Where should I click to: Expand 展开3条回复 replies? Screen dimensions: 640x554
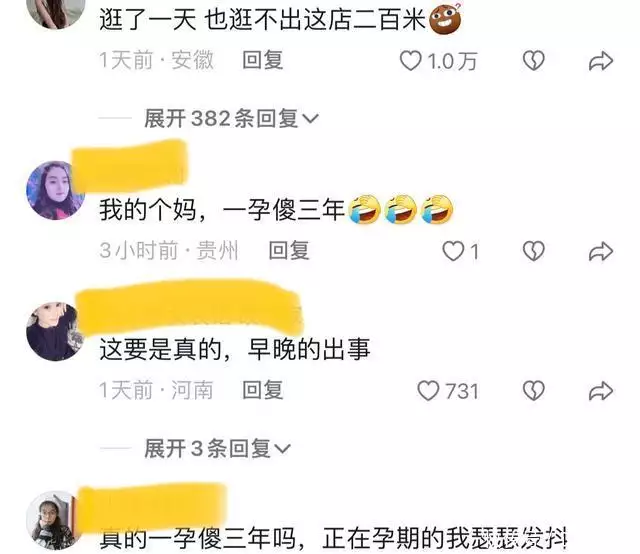(218, 449)
